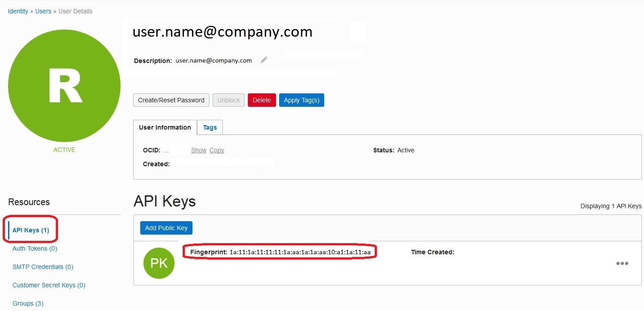
Task: Select SMTP Credentials (0) resource
Action: pyautogui.click(x=43, y=267)
